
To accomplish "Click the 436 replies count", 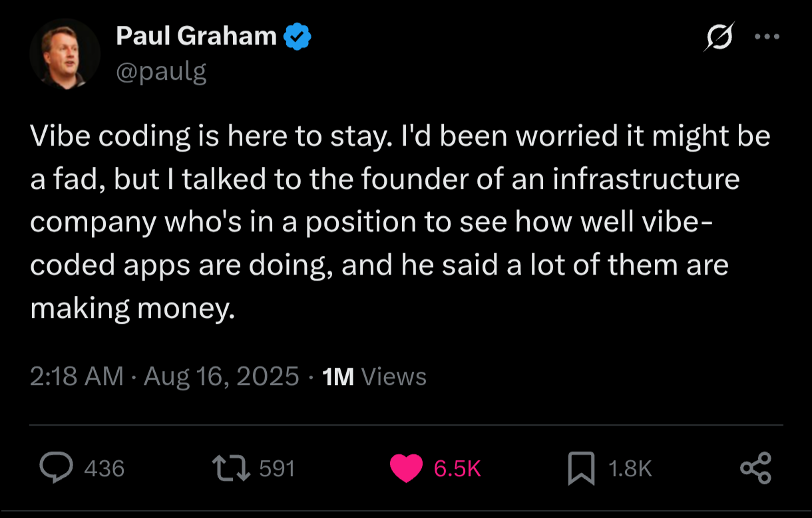I will (104, 469).
